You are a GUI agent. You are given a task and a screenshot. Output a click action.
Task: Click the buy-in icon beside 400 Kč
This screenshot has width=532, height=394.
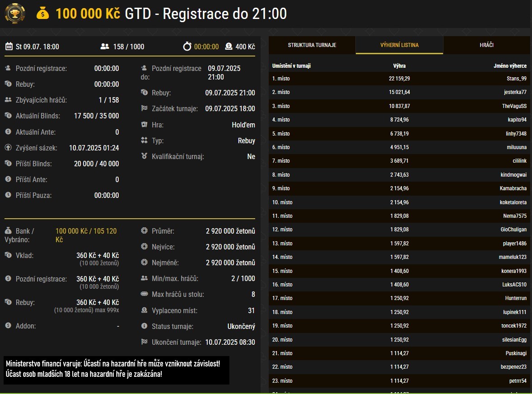[x=229, y=46]
